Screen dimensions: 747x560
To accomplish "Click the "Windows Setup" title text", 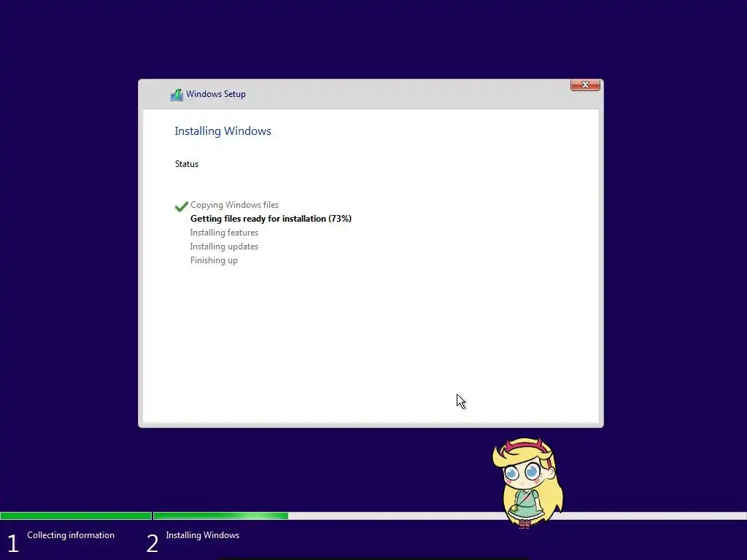I will 216,94.
